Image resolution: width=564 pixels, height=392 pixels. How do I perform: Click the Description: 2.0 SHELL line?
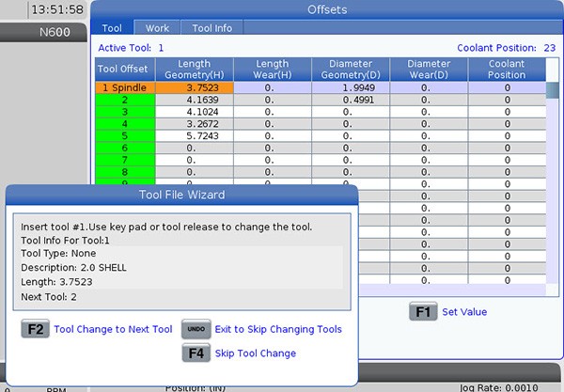pyautogui.click(x=73, y=268)
